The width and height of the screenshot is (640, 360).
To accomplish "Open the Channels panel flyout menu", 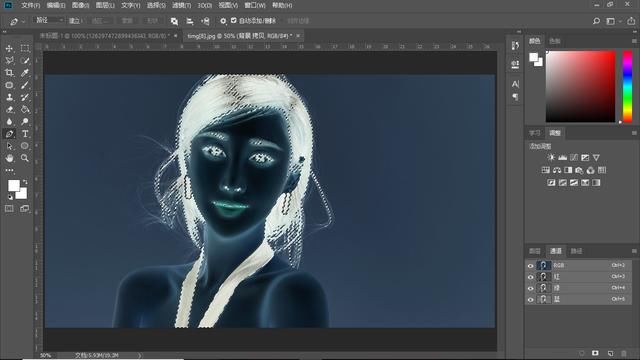I will click(634, 251).
